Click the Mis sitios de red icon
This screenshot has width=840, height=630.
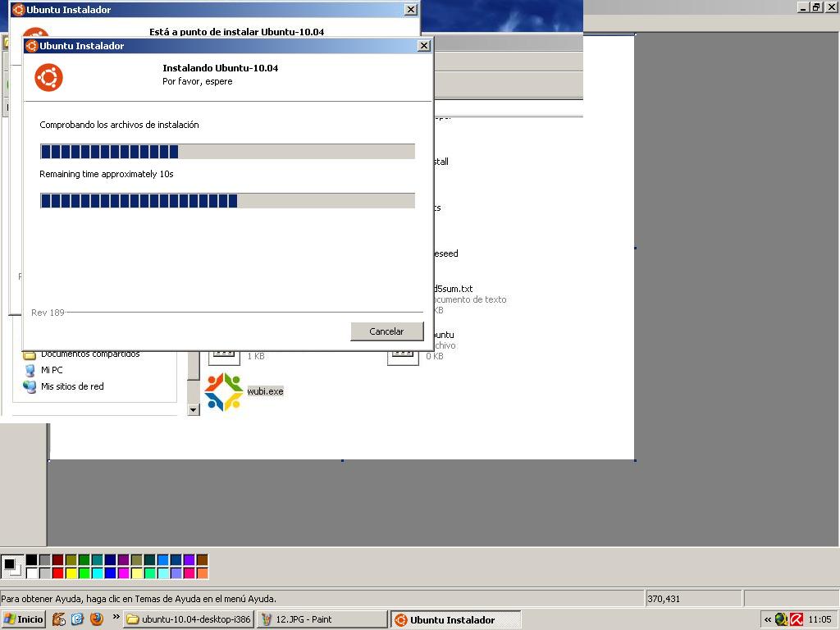pos(30,386)
